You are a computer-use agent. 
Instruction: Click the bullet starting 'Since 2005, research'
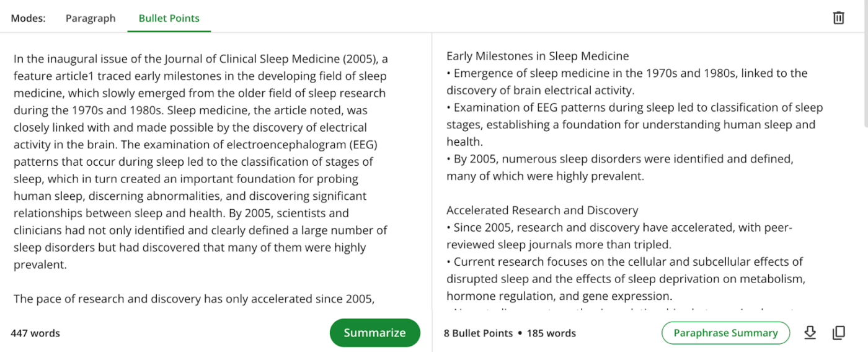(x=619, y=235)
